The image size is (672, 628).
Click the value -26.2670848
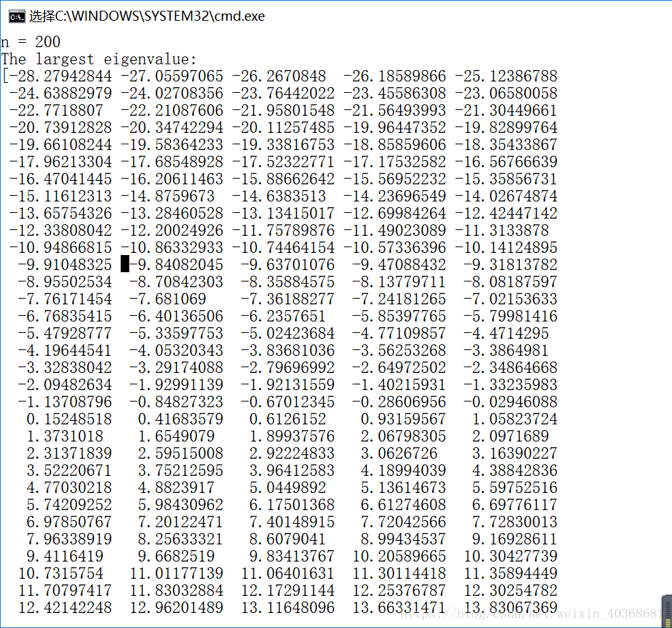[279, 76]
